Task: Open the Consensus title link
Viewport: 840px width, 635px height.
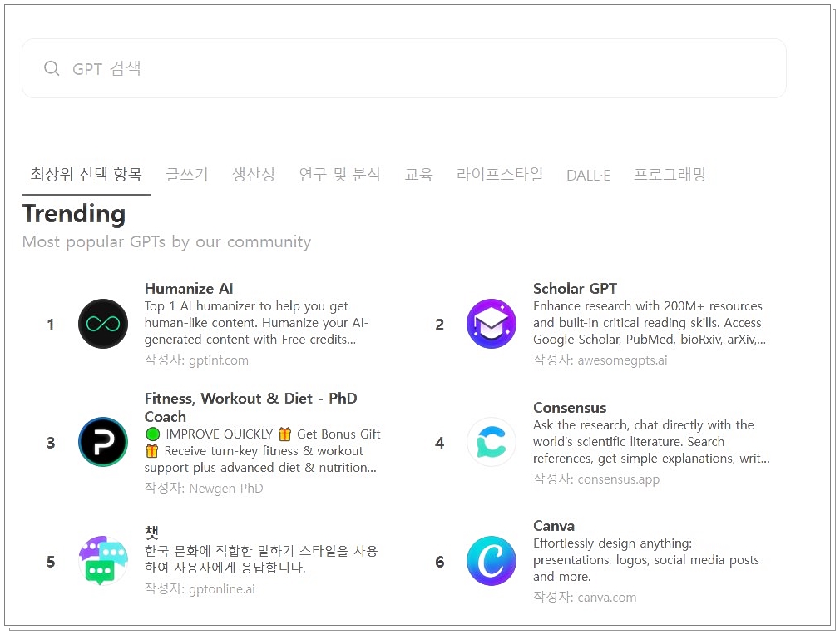Action: pyautogui.click(x=570, y=407)
